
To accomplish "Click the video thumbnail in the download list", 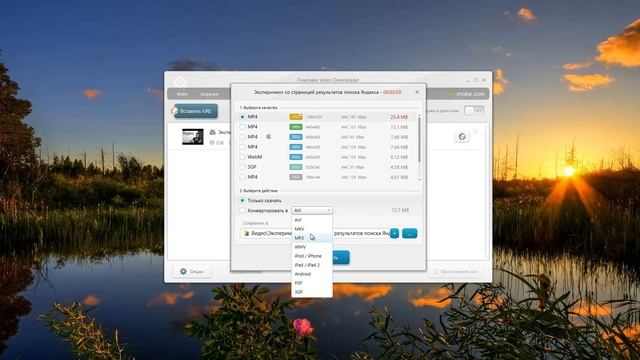I will point(193,137).
